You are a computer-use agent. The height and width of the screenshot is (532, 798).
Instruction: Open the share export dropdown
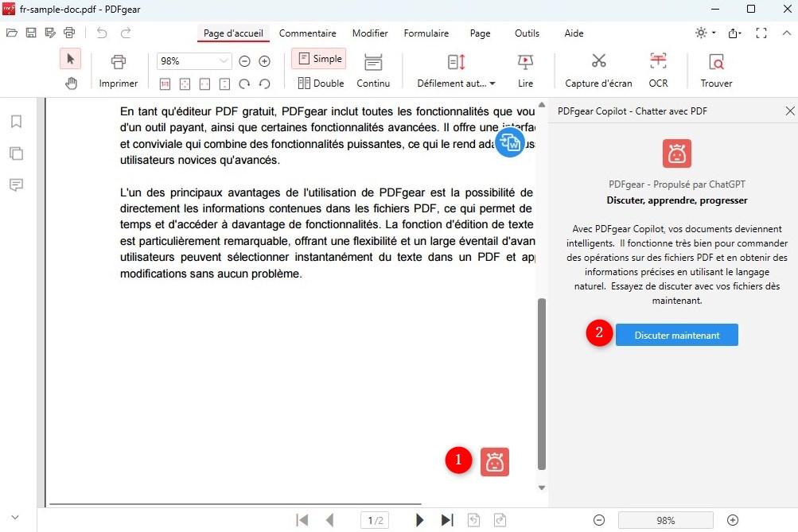click(x=735, y=33)
